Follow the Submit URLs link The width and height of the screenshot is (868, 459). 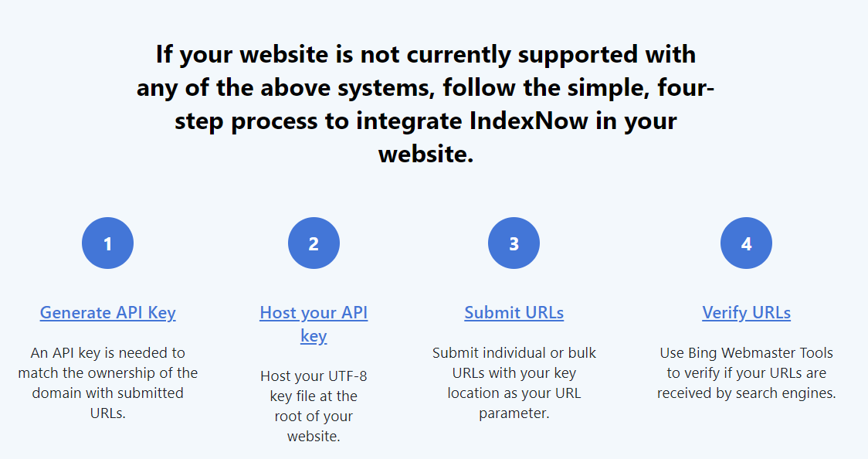[x=514, y=313]
